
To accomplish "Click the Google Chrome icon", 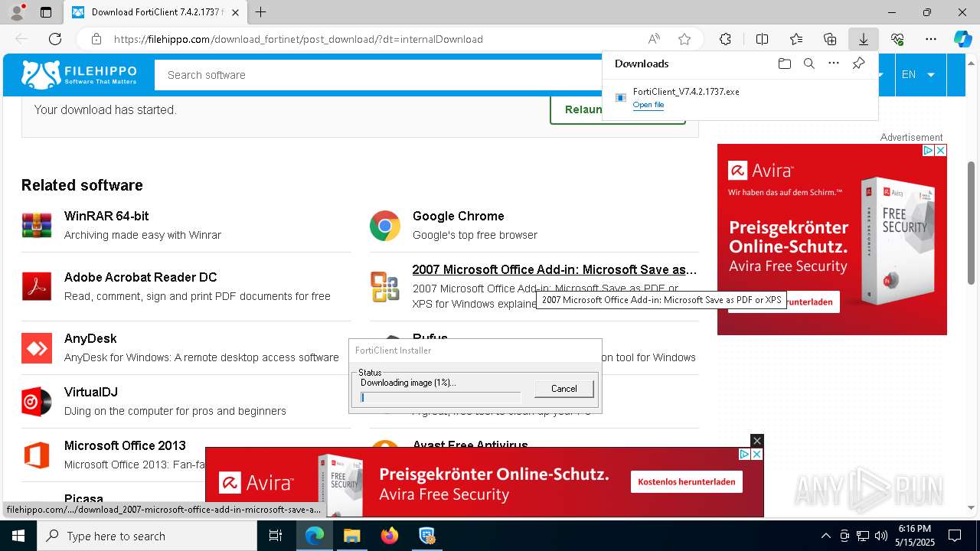I will [x=385, y=226].
